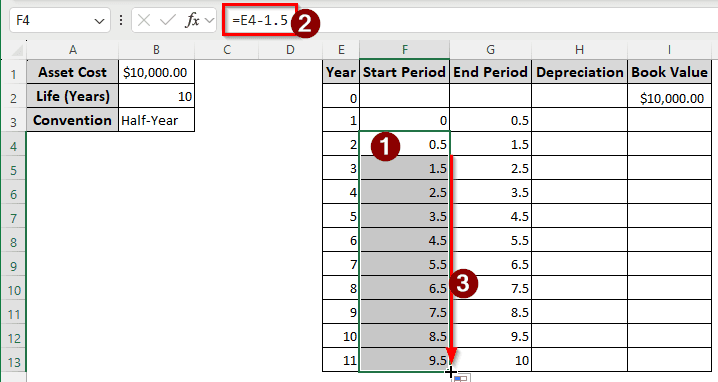
Task: Click the Enter checkmark formula icon
Action: click(168, 20)
